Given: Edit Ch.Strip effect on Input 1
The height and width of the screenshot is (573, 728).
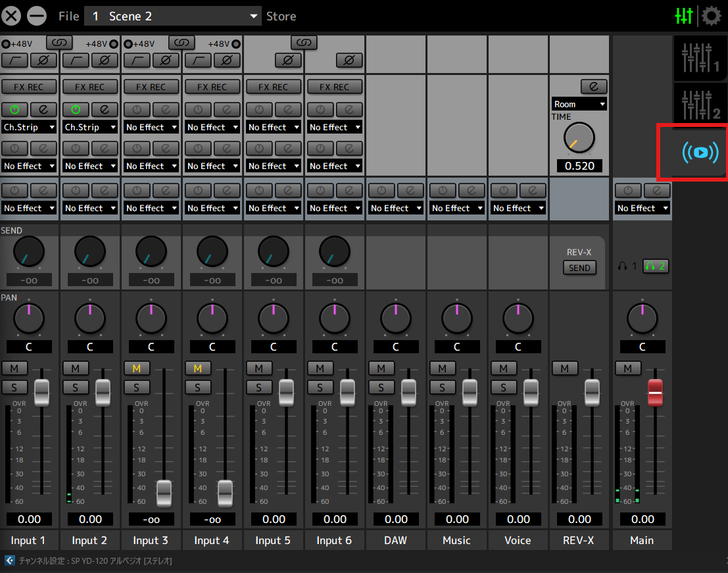Looking at the screenshot, I should (x=43, y=110).
